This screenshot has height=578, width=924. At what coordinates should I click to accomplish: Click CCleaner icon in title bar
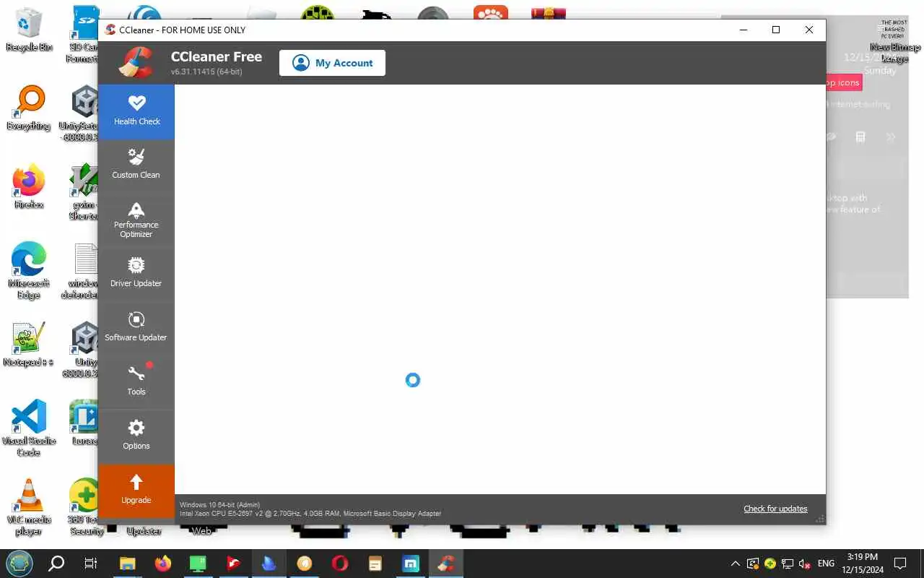110,30
